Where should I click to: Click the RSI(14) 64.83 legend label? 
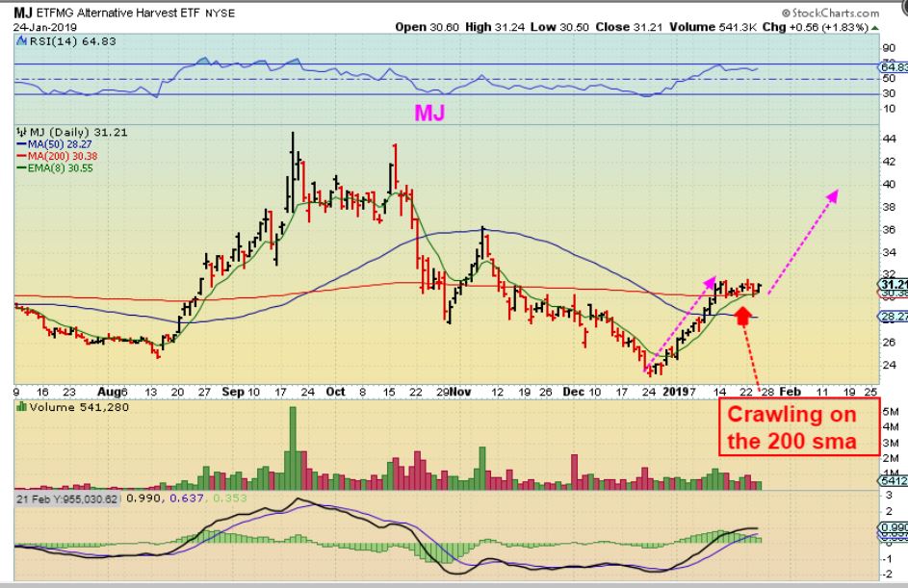pos(72,41)
